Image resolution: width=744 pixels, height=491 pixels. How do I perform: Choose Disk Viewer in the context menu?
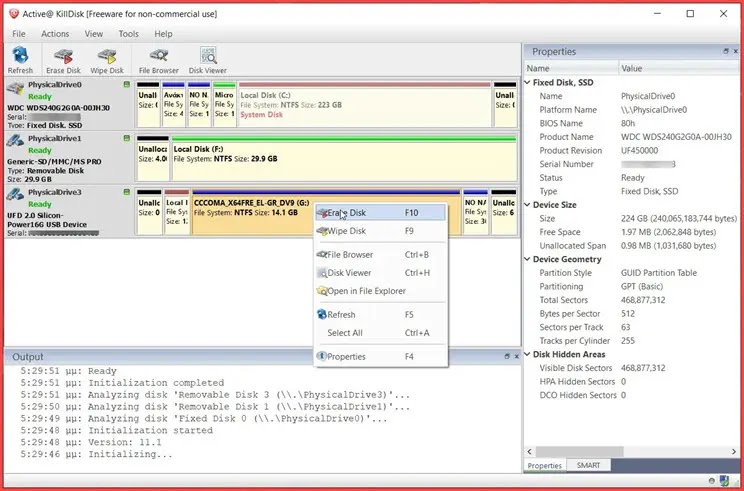click(381, 273)
